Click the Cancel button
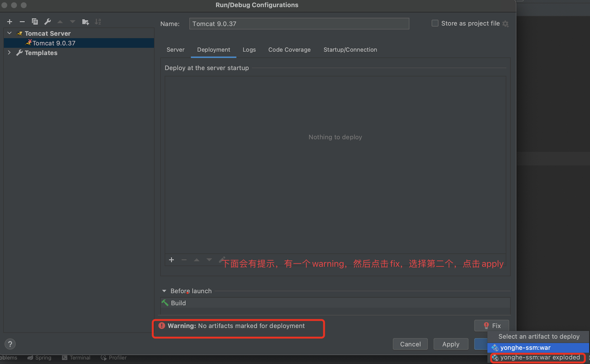 click(x=410, y=344)
